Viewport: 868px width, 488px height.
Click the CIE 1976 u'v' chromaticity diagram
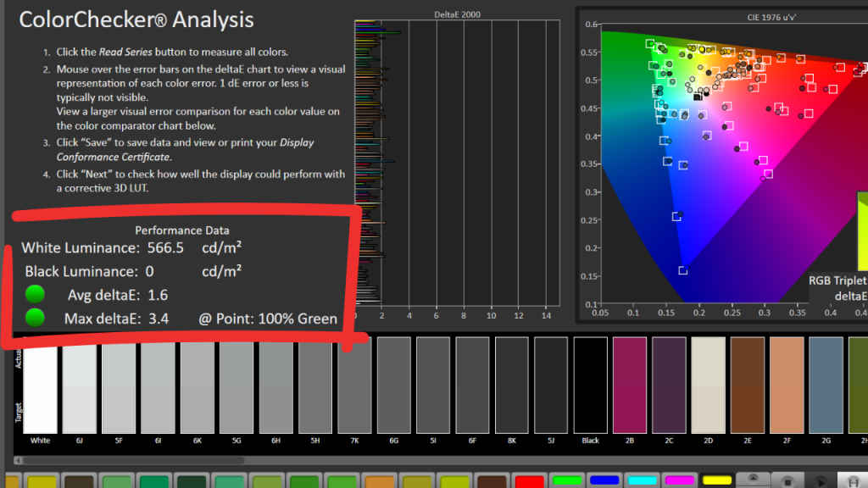[734, 164]
